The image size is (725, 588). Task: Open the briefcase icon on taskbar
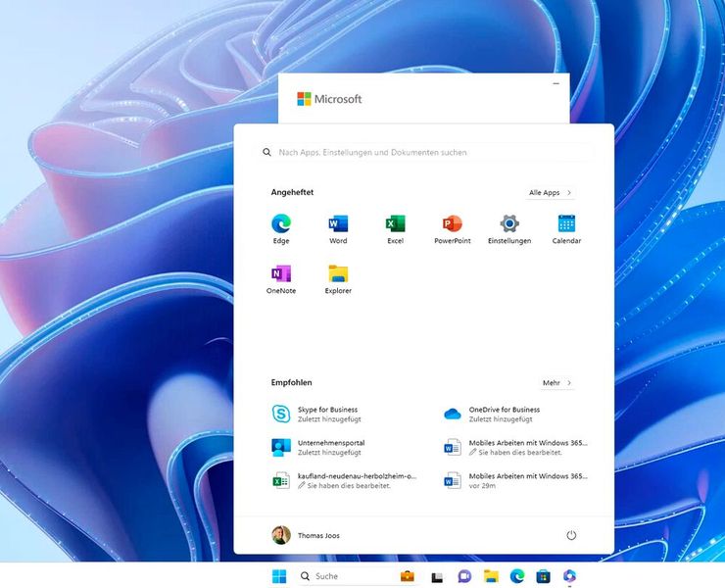coord(408,576)
